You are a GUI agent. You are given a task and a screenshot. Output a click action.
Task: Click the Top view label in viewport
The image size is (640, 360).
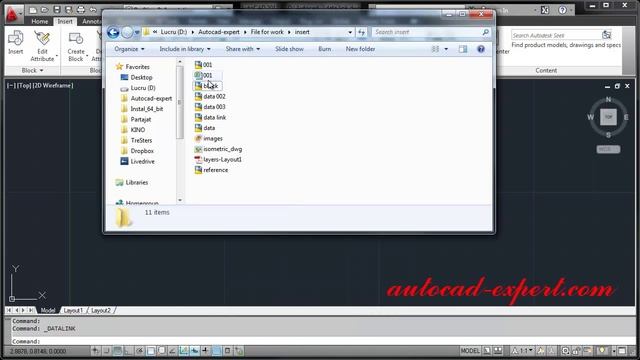pos(24,85)
